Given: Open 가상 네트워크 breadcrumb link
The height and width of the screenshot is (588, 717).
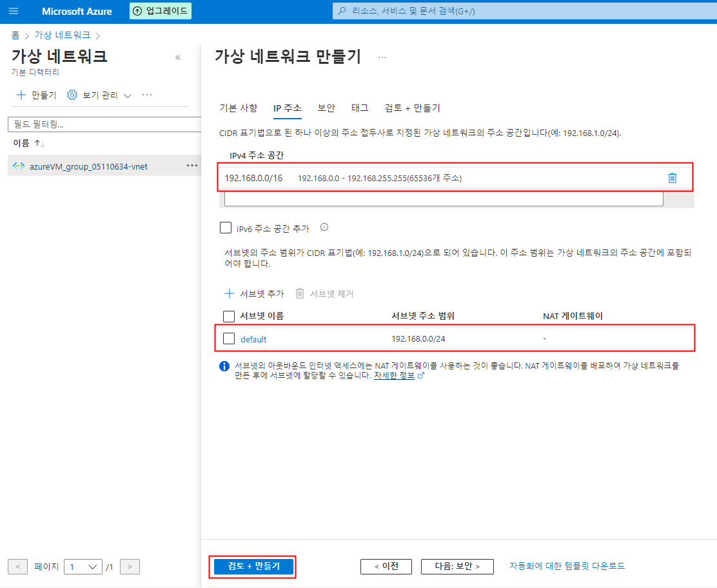Looking at the screenshot, I should click(x=62, y=35).
